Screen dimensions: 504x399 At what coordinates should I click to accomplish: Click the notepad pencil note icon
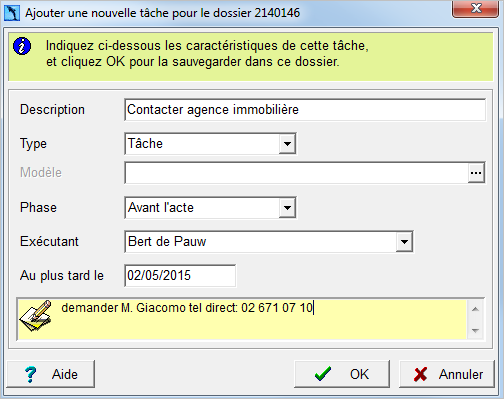coord(36,316)
